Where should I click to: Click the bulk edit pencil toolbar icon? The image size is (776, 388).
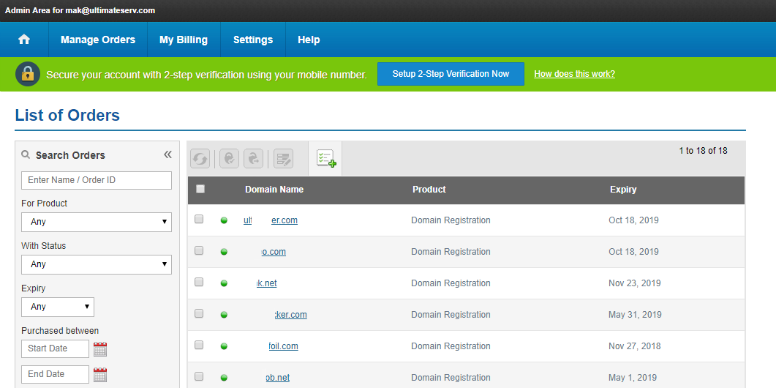coord(283,159)
